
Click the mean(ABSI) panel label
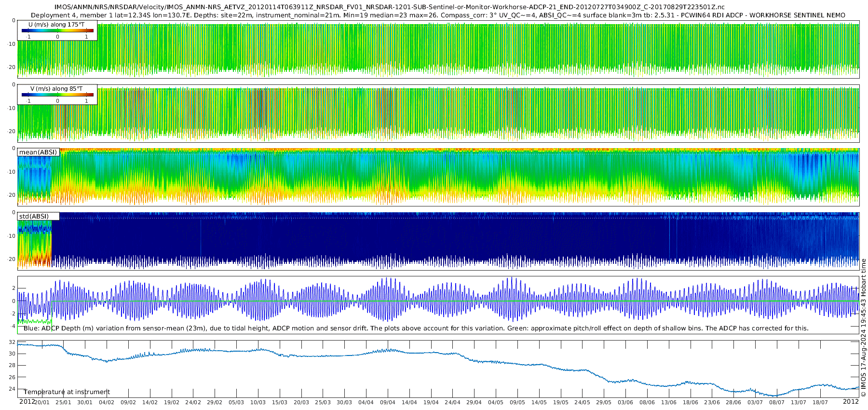(x=38, y=152)
